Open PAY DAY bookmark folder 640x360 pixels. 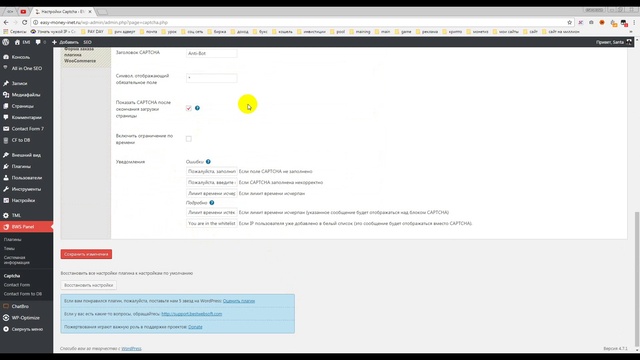click(92, 31)
